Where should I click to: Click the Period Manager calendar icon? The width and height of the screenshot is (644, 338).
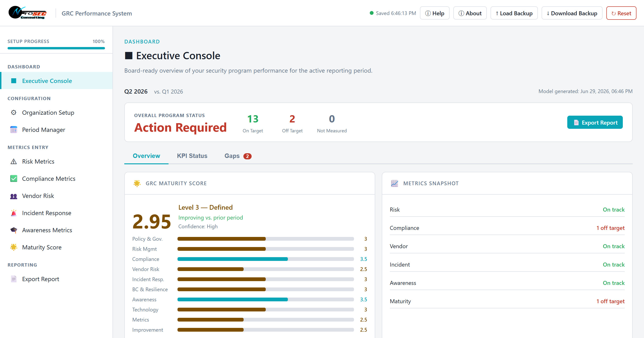coord(14,130)
